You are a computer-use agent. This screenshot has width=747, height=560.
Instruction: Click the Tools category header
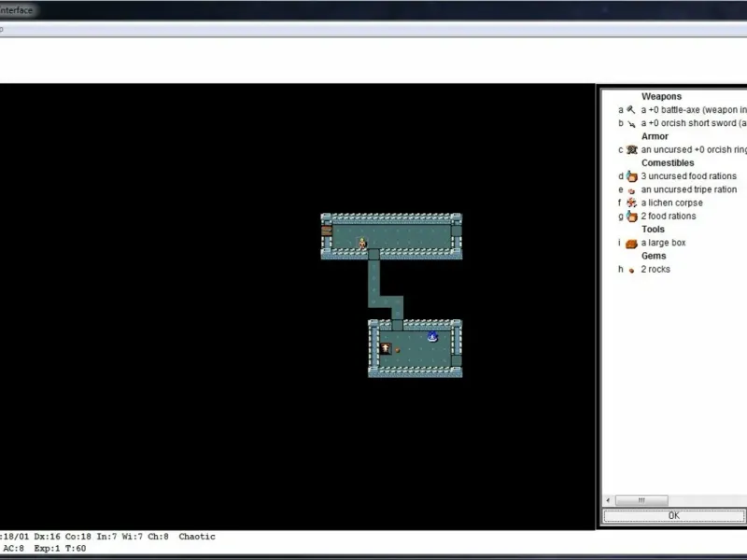click(653, 230)
